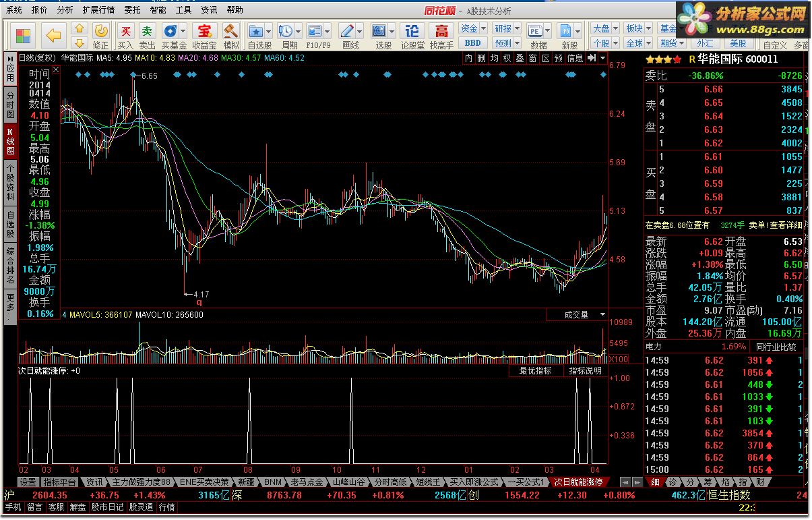Select the 指标平台 bottom tab
The width and height of the screenshot is (812, 520).
coord(59,482)
